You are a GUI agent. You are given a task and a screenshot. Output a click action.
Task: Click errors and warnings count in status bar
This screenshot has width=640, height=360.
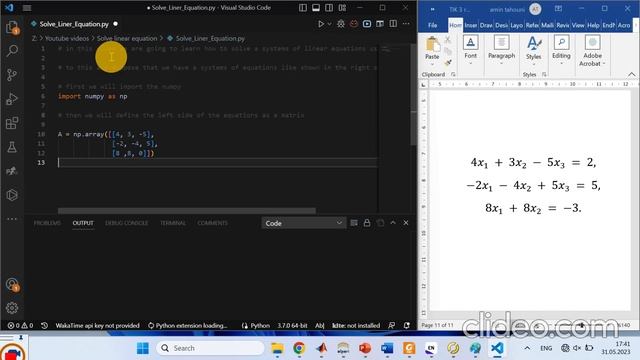pos(20,325)
